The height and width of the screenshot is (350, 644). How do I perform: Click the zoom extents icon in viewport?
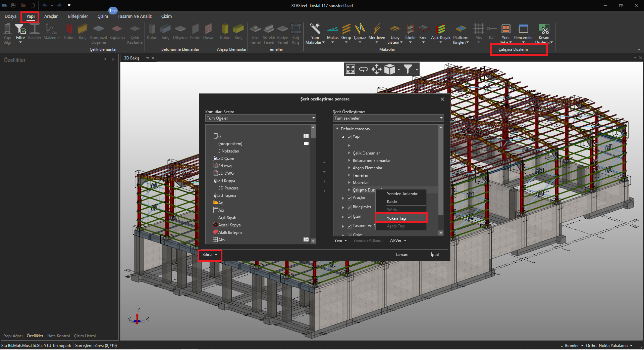(x=351, y=69)
